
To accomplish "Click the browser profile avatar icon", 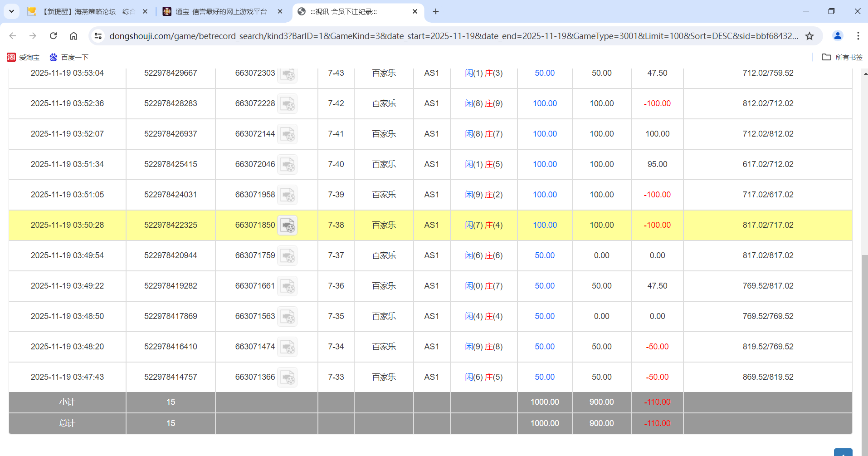I will coord(837,36).
